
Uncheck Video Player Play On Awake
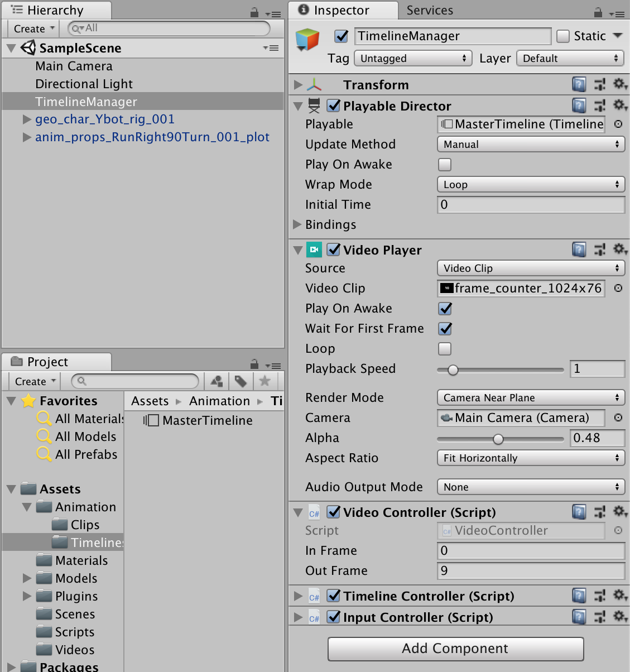(x=445, y=308)
